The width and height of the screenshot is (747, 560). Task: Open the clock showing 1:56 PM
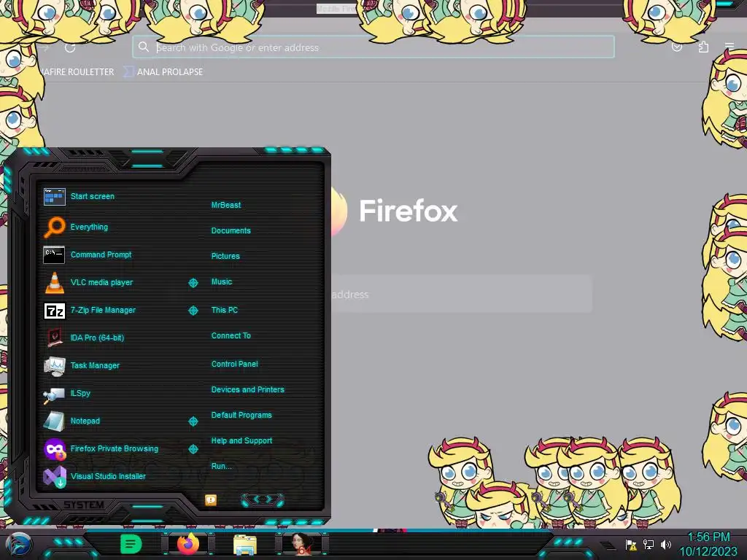click(x=708, y=544)
